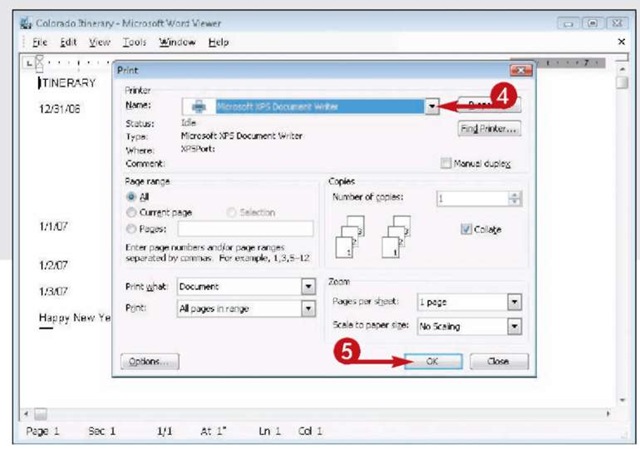This screenshot has width=640, height=449.
Task: Click the Close button in Print dialog
Action: pos(499,362)
